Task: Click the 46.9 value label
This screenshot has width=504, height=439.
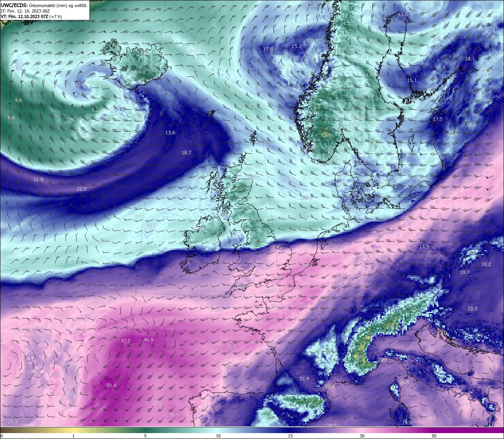Action: click(148, 339)
